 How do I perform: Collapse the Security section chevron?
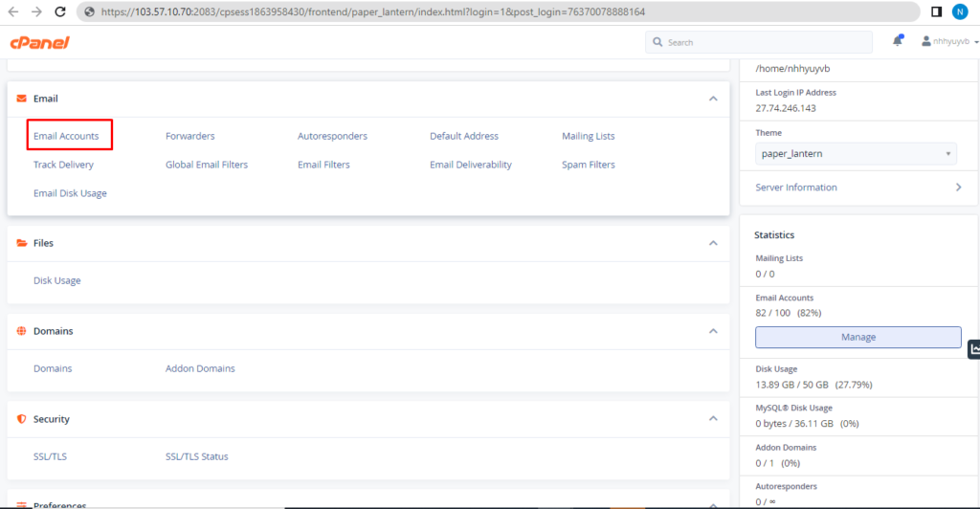coord(712,419)
